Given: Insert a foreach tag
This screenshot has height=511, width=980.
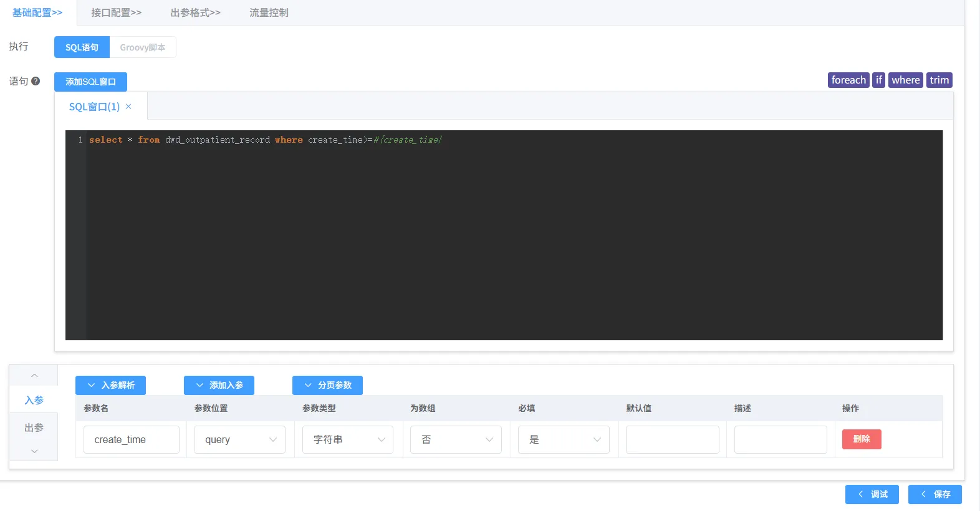Looking at the screenshot, I should tap(848, 80).
